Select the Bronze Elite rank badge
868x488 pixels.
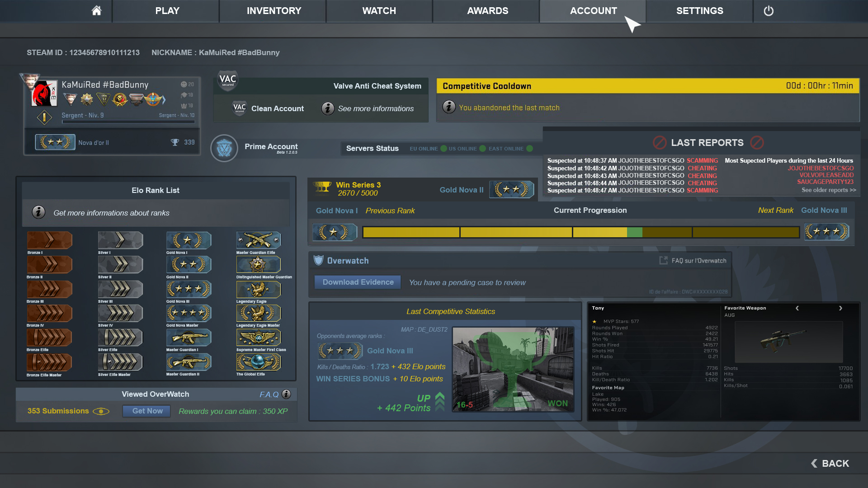point(50,338)
